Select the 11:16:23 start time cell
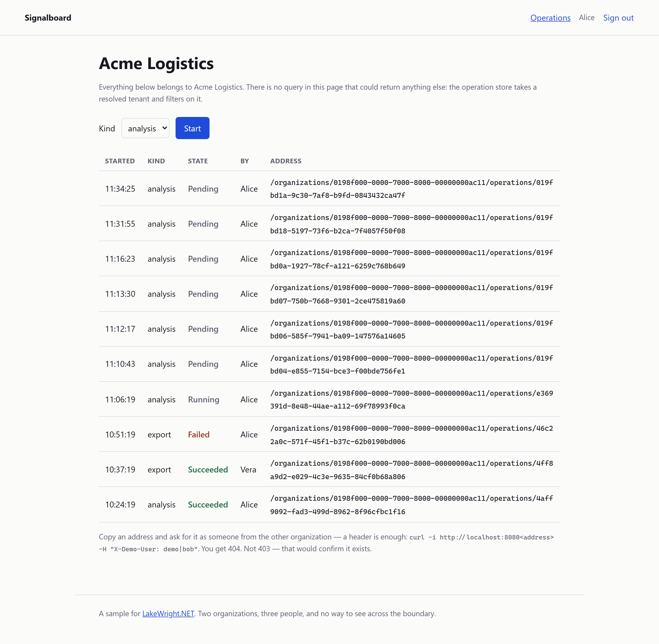 coord(120,259)
